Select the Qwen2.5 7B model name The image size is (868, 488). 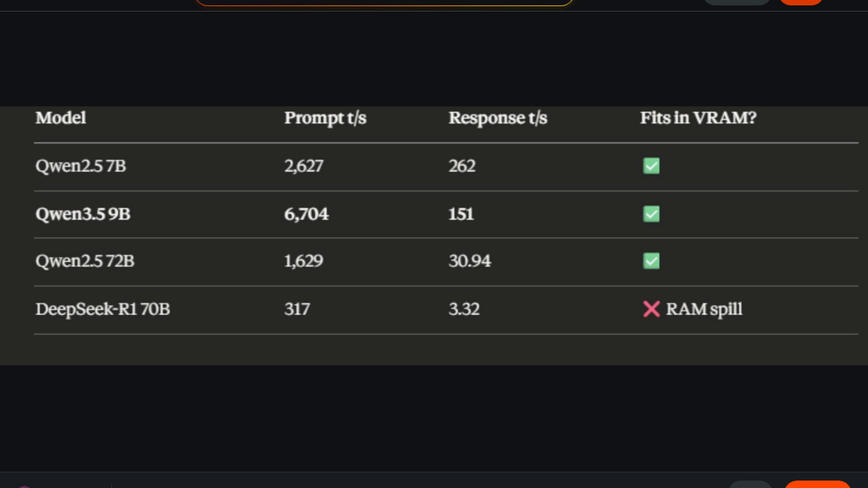coord(80,166)
